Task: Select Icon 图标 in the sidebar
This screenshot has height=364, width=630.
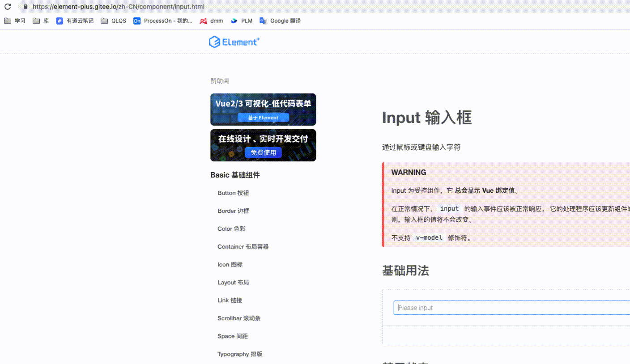Action: 230,264
